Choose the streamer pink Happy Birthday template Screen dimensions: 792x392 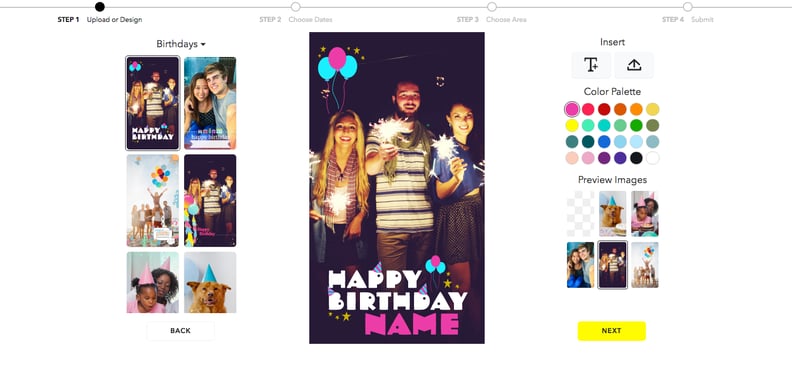click(x=210, y=201)
